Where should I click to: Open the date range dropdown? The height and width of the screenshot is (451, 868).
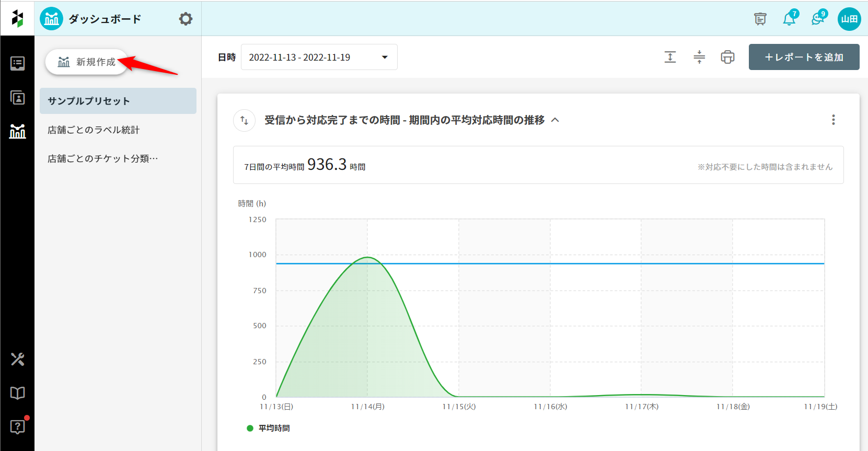319,57
